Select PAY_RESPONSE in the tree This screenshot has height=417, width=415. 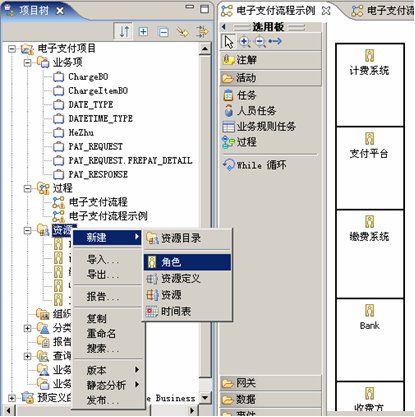(98, 175)
